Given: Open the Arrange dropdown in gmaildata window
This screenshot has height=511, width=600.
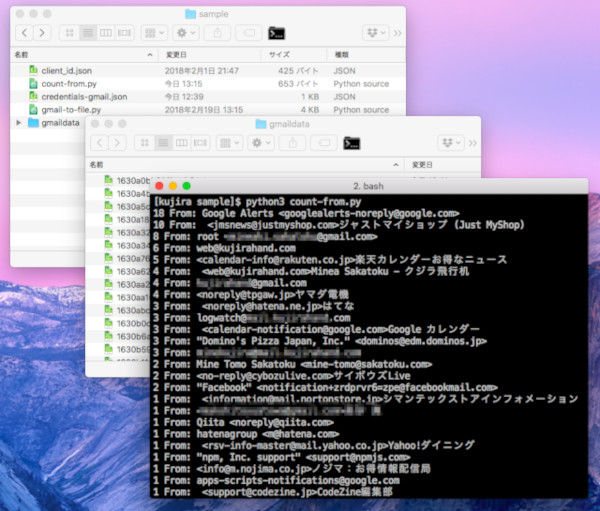Looking at the screenshot, I should (229, 143).
